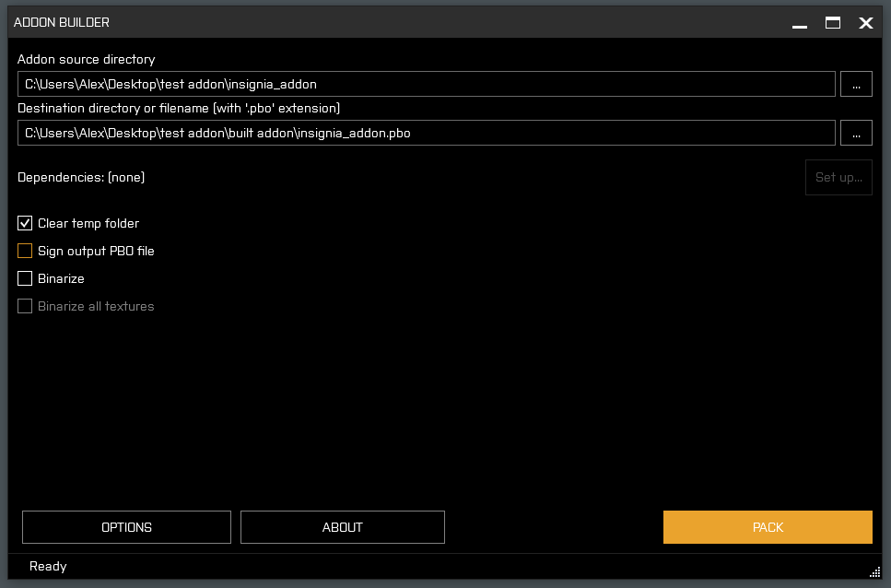Minimize the Addon Builder window

801,23
